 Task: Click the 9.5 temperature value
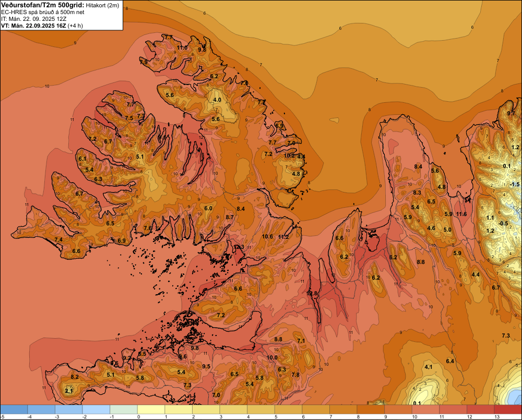tap(206, 366)
